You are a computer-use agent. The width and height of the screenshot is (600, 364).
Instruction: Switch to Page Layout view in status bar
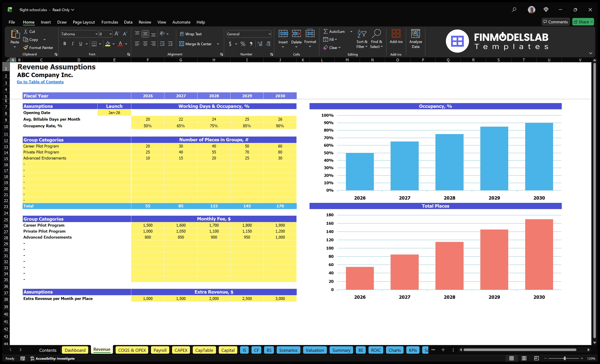pyautogui.click(x=524, y=358)
